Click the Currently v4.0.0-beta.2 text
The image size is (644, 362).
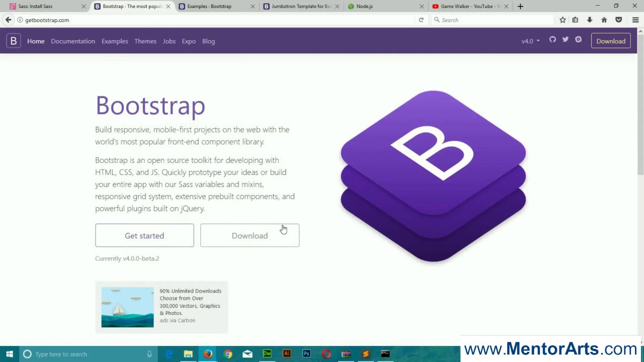tap(127, 258)
